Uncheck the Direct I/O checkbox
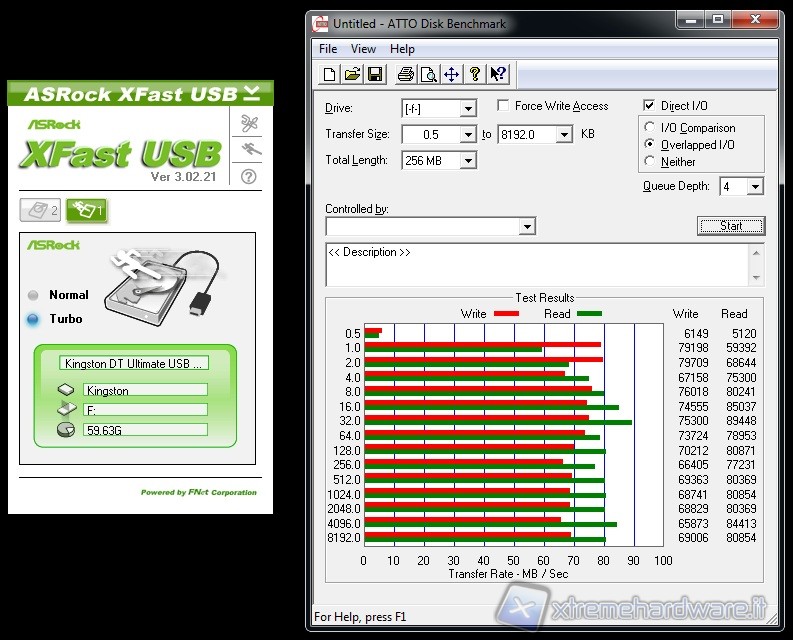This screenshot has height=640, width=793. pyautogui.click(x=649, y=106)
